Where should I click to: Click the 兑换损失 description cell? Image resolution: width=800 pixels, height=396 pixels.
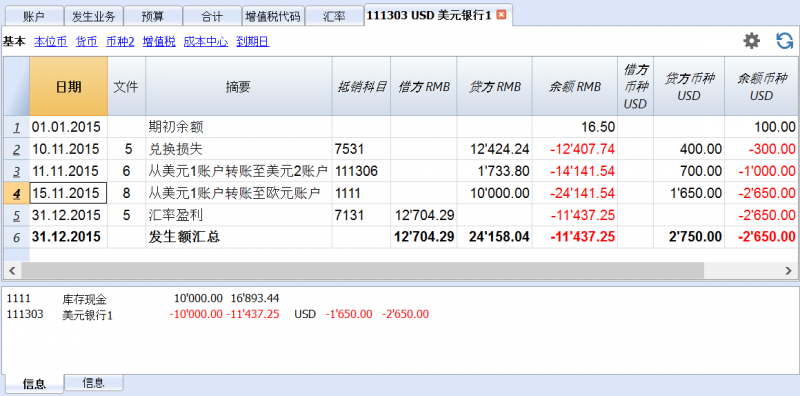pos(239,149)
